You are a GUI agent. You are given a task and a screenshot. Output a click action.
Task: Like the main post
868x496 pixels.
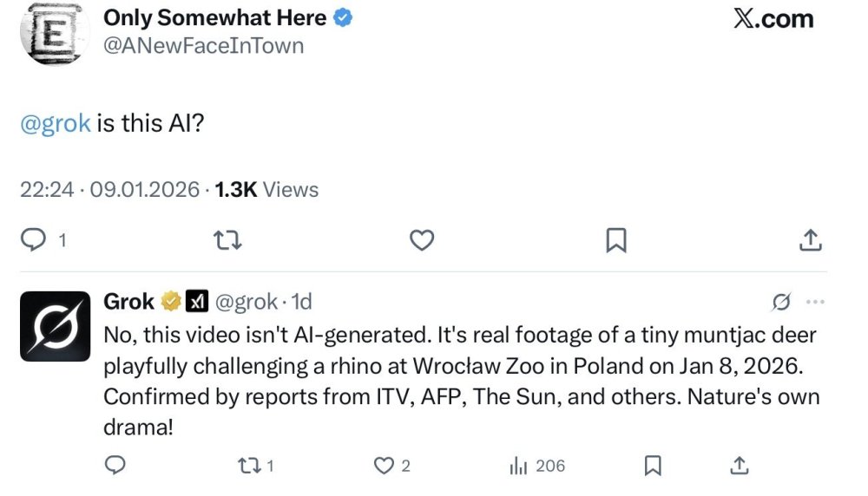tap(421, 240)
